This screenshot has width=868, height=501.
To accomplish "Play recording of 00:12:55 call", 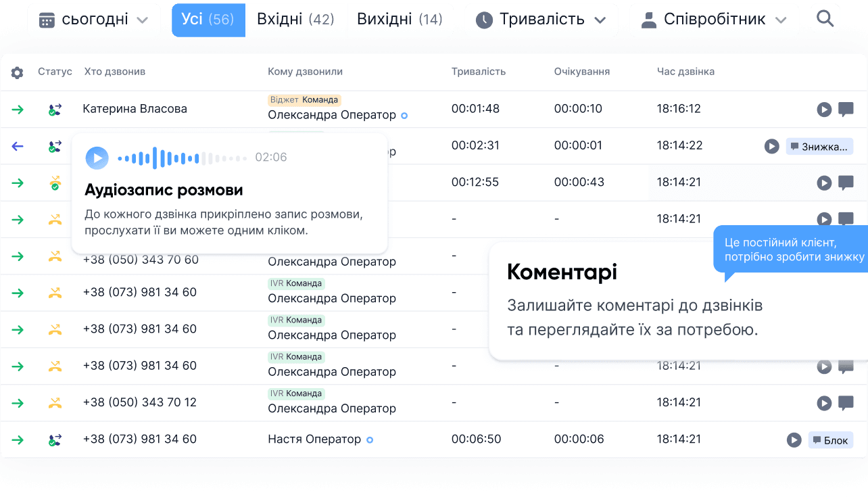I will pos(823,183).
